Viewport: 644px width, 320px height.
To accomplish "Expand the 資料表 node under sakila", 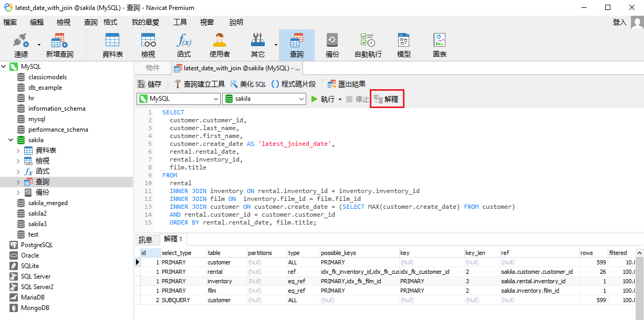I will [x=19, y=151].
